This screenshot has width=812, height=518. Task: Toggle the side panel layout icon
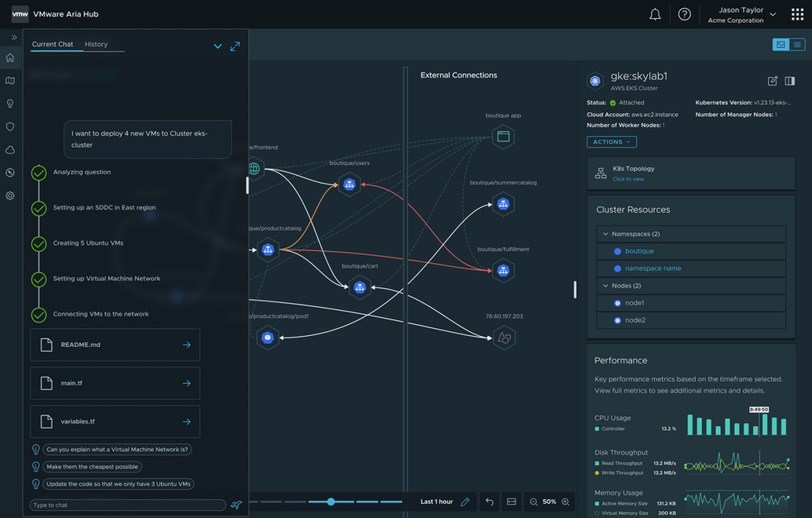pos(790,81)
